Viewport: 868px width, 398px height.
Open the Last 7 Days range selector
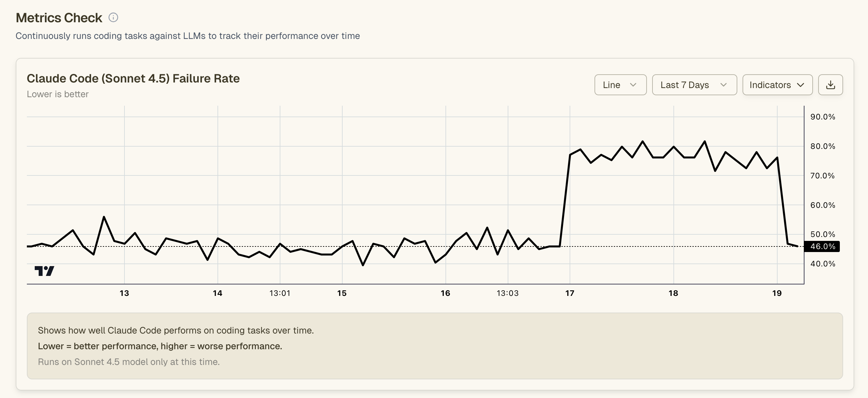tap(694, 84)
